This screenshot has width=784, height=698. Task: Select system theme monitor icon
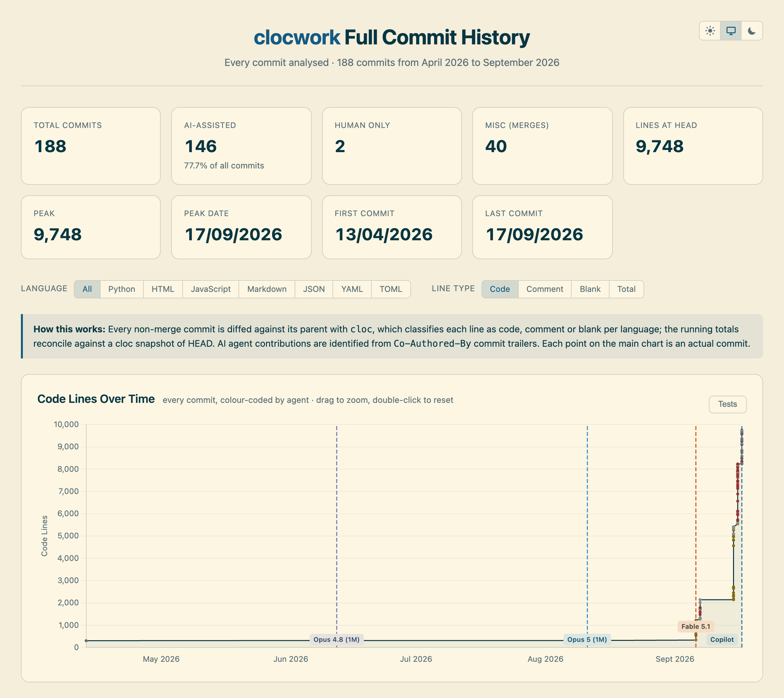731,31
